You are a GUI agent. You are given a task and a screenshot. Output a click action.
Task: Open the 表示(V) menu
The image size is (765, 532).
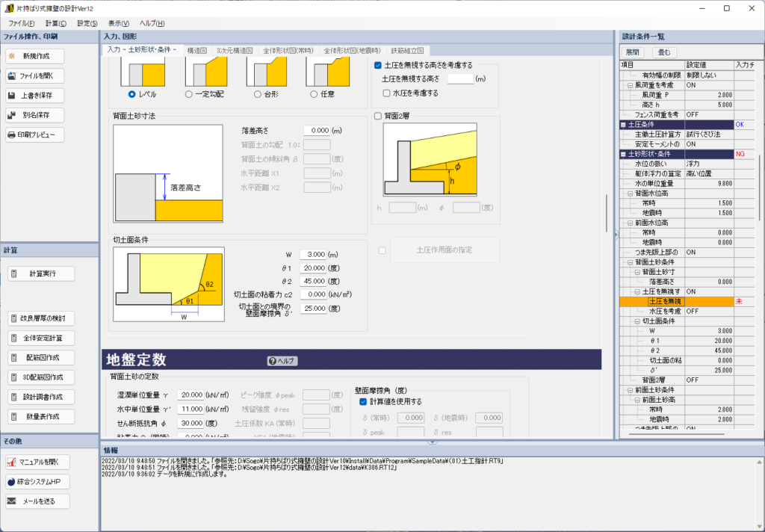pos(119,23)
